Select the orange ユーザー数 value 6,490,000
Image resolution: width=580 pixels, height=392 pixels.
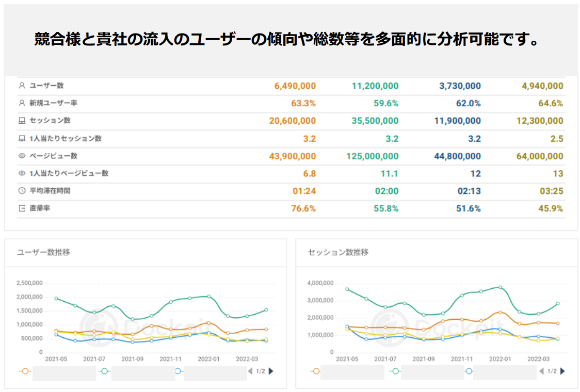[x=292, y=86]
